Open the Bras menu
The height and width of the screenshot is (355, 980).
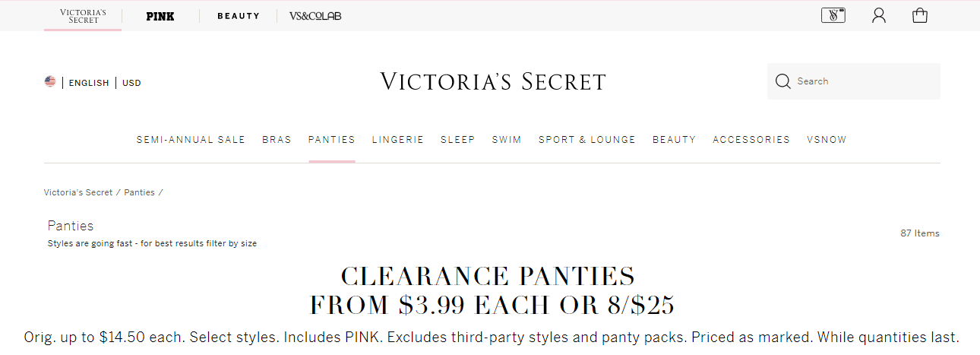pos(277,140)
